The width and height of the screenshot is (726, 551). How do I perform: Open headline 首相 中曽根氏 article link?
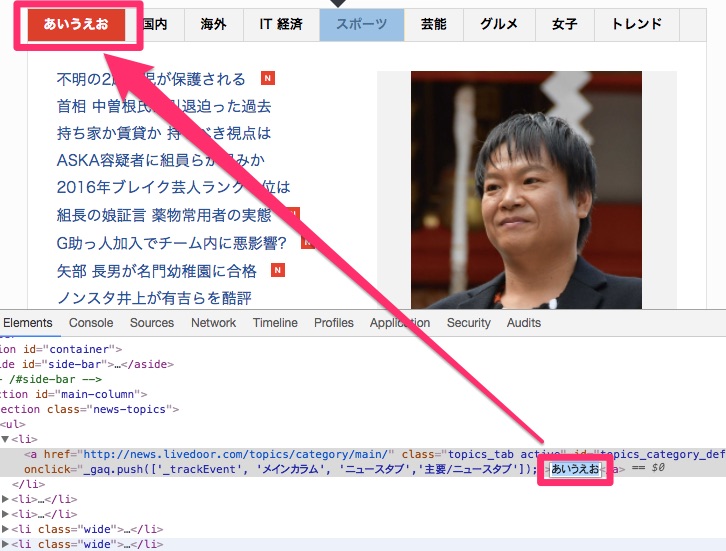pyautogui.click(x=164, y=106)
